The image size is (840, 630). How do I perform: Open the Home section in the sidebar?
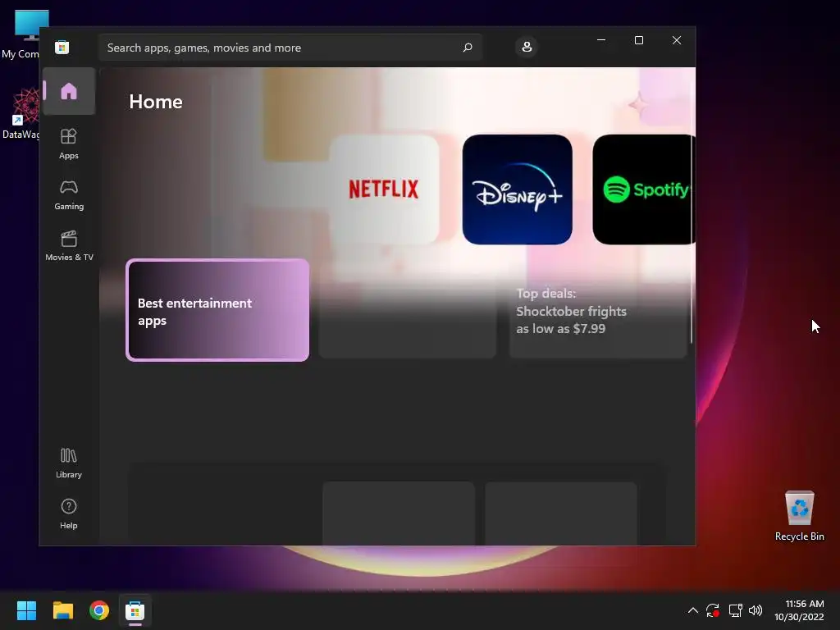[x=69, y=91]
